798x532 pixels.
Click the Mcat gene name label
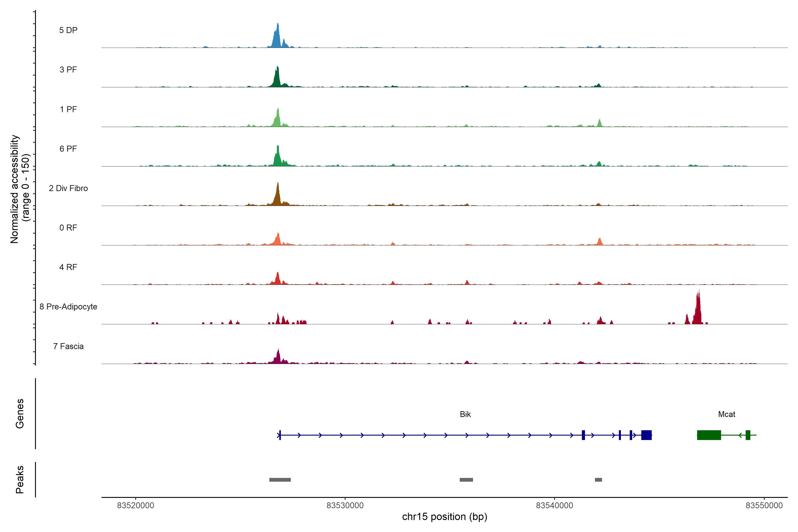click(726, 414)
